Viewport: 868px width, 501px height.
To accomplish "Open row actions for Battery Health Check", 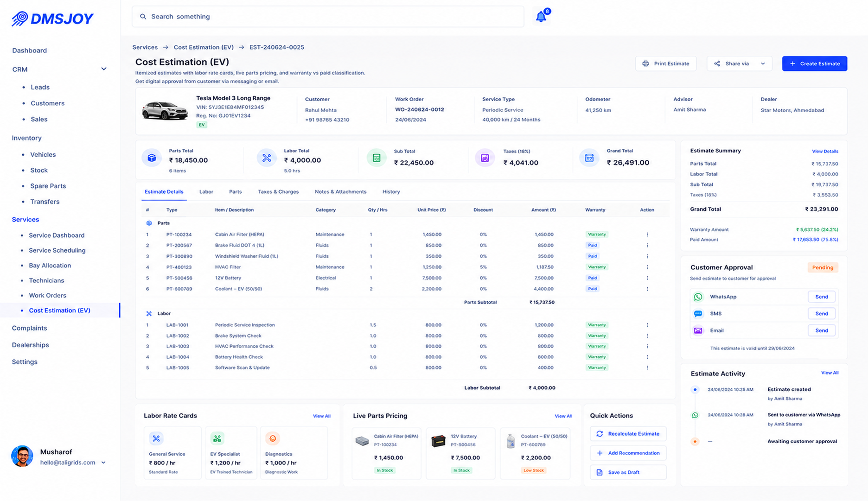I will click(647, 357).
